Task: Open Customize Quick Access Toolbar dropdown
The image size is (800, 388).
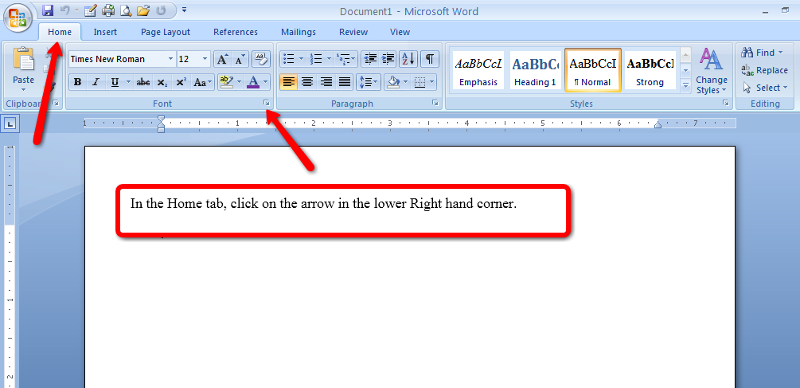Action: coord(184,10)
